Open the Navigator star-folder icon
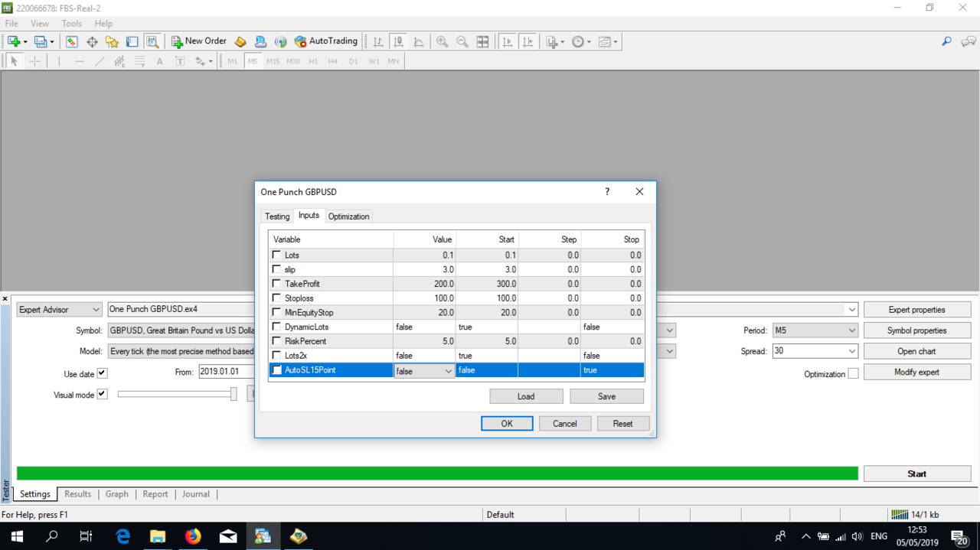This screenshot has height=550, width=980. click(x=112, y=41)
